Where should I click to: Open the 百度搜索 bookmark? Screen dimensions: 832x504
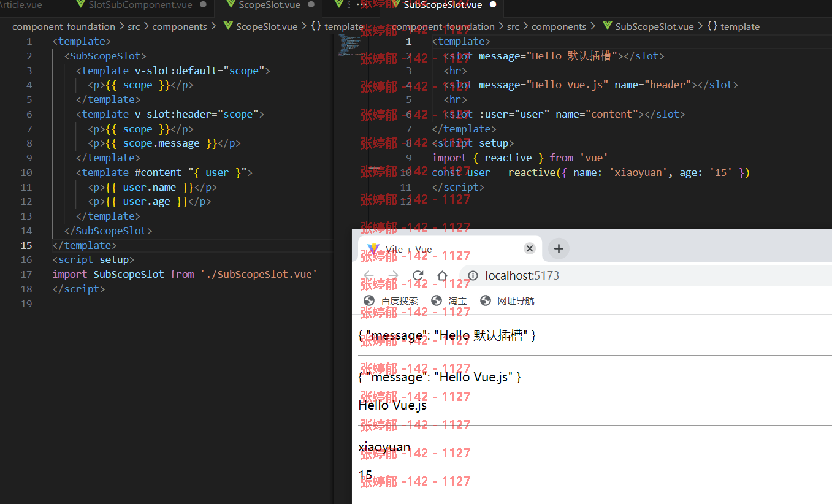click(x=391, y=300)
